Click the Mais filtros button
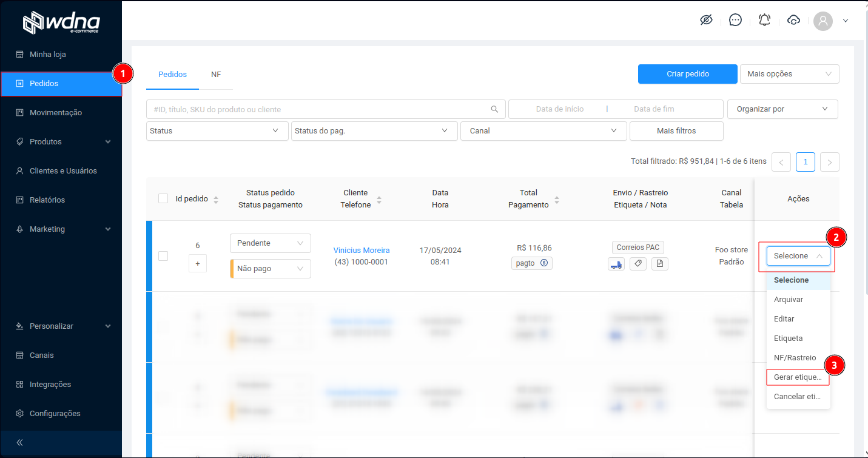The height and width of the screenshot is (458, 868). [x=676, y=130]
